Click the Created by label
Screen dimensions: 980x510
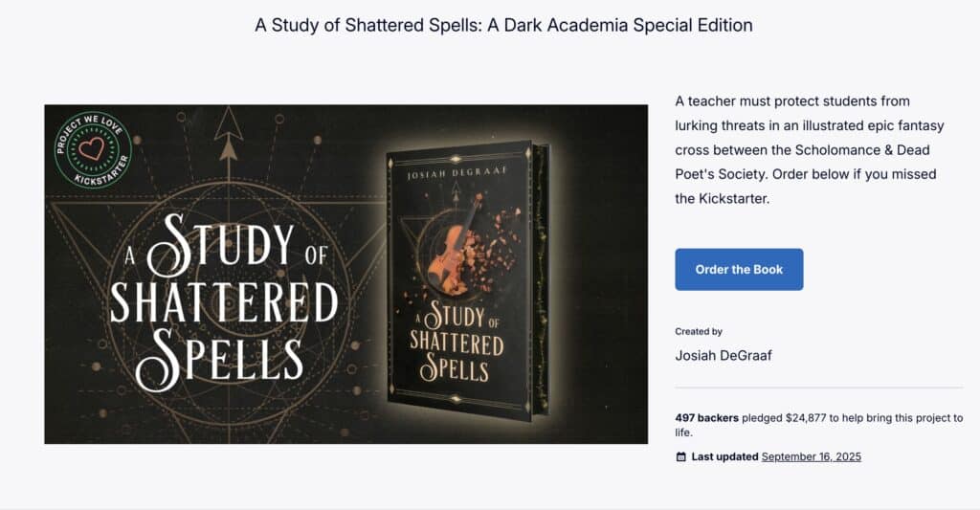(699, 332)
